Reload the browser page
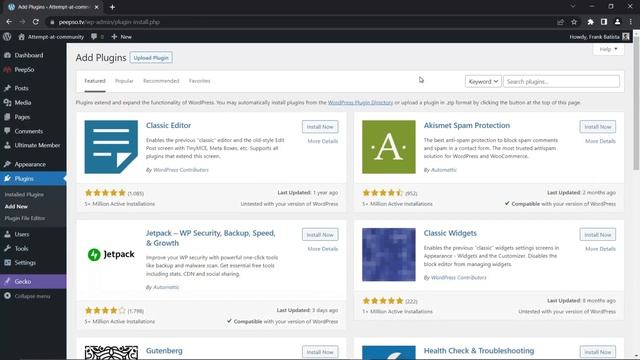The height and width of the screenshot is (360, 640). click(x=36, y=22)
